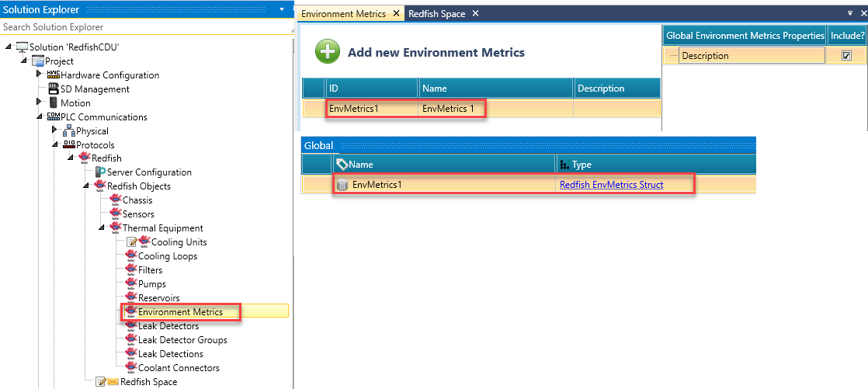
Task: Click the Redfish Space envelope icon
Action: click(x=112, y=382)
